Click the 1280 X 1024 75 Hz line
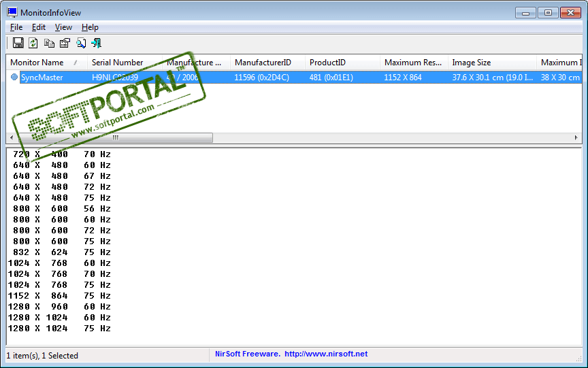 pyautogui.click(x=59, y=329)
